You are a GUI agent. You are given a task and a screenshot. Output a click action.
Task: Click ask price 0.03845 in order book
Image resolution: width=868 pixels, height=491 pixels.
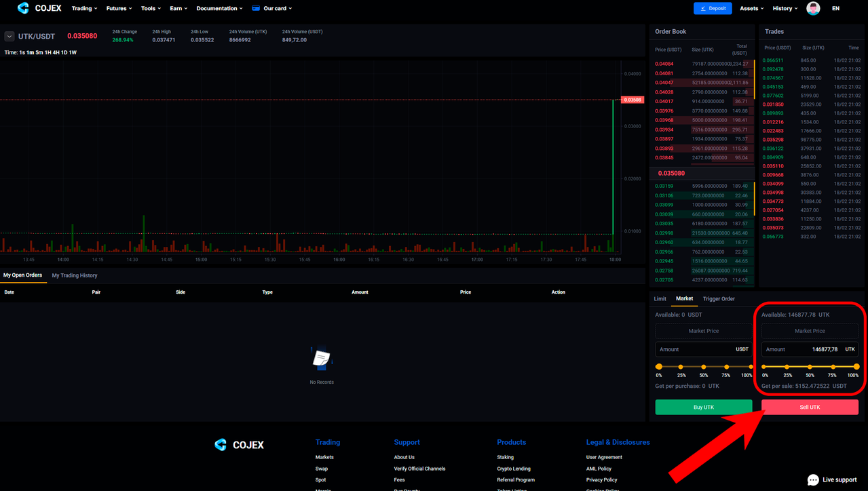point(664,157)
